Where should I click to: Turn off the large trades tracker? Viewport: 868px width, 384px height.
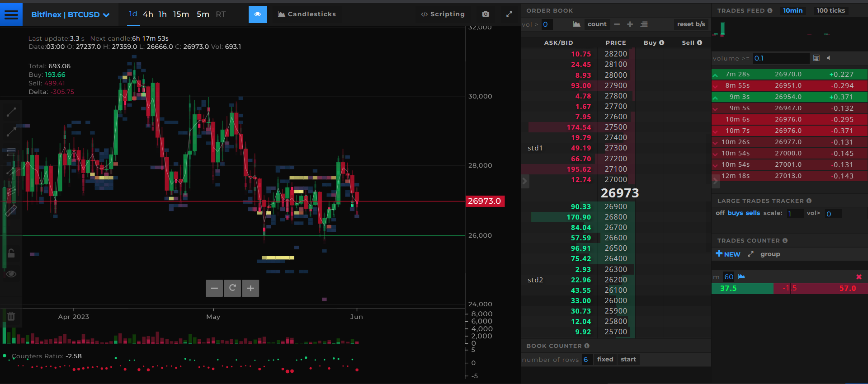click(720, 213)
